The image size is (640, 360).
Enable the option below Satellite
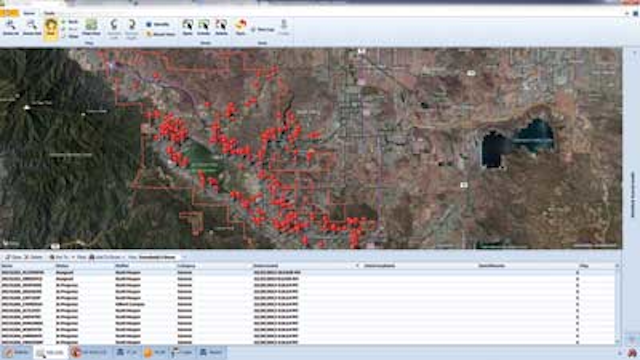(x=160, y=34)
